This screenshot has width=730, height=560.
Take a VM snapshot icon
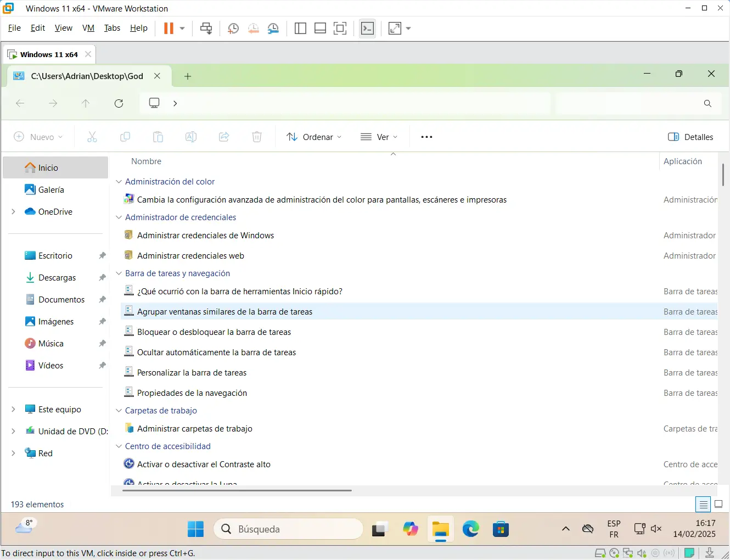pos(233,28)
